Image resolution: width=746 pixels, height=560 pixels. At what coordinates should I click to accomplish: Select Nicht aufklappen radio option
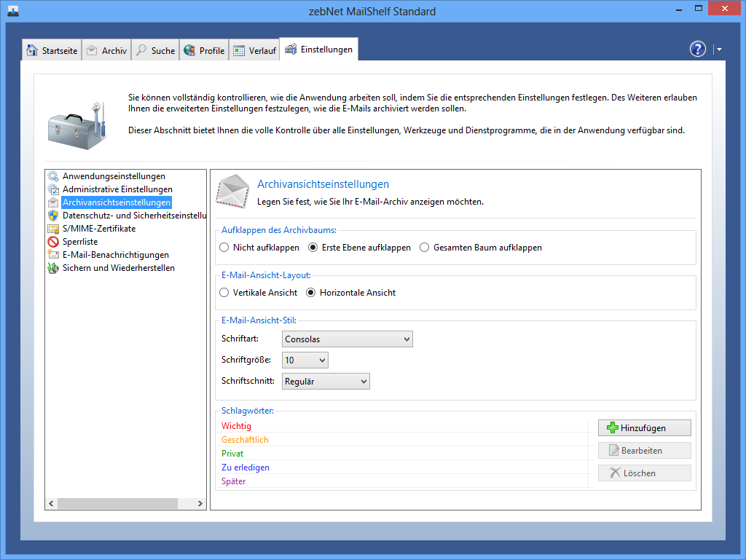224,248
